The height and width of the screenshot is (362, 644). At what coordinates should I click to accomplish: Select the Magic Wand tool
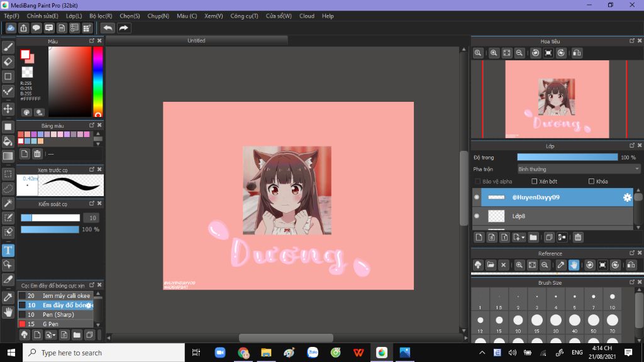tap(8, 203)
